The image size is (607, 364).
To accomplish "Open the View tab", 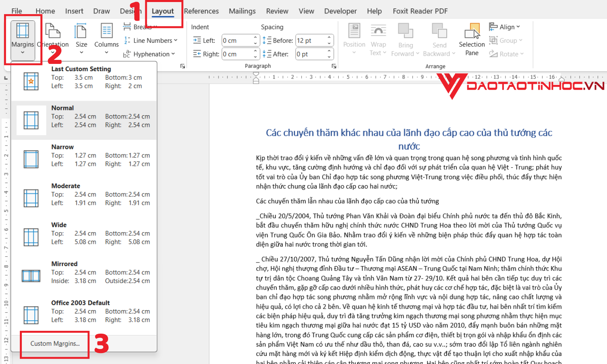I will pyautogui.click(x=306, y=11).
